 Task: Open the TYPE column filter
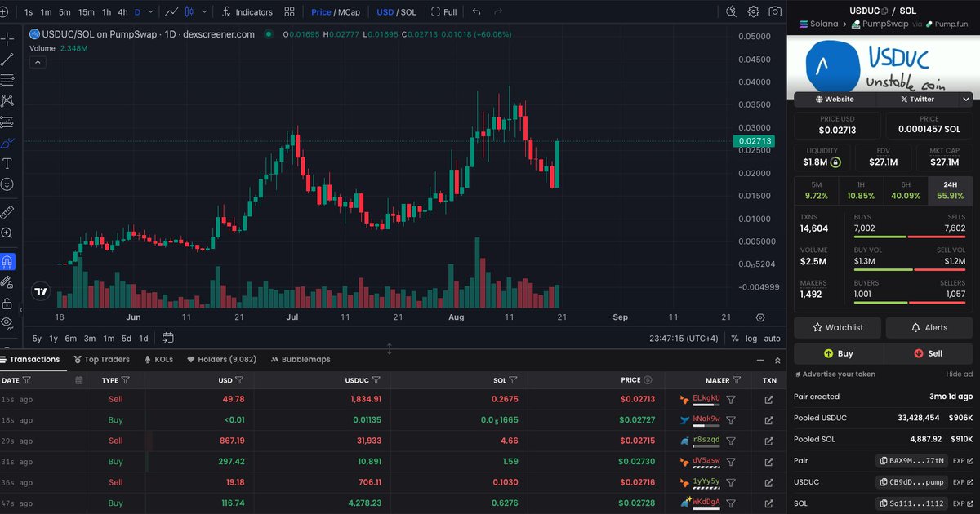click(x=126, y=380)
